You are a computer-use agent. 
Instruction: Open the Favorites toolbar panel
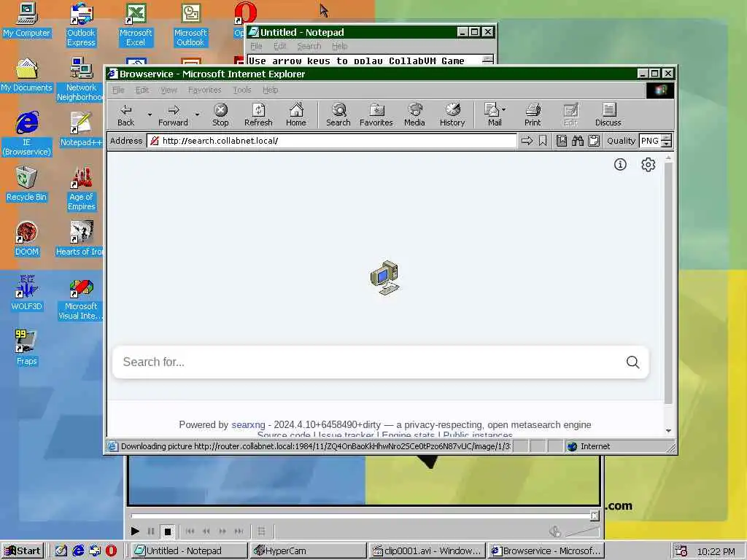coord(376,114)
